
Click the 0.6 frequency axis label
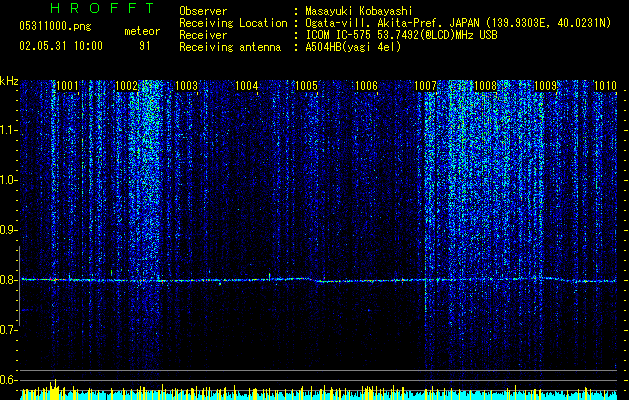(8, 380)
